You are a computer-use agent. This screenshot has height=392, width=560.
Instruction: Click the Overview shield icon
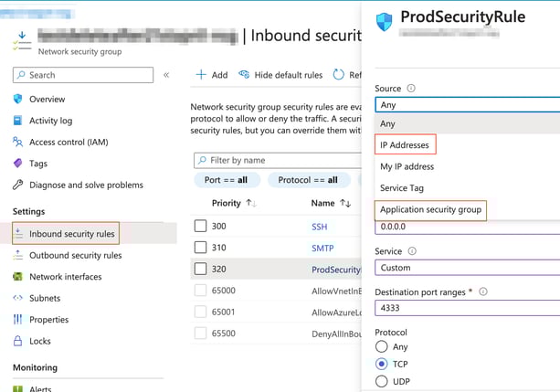[x=18, y=99]
